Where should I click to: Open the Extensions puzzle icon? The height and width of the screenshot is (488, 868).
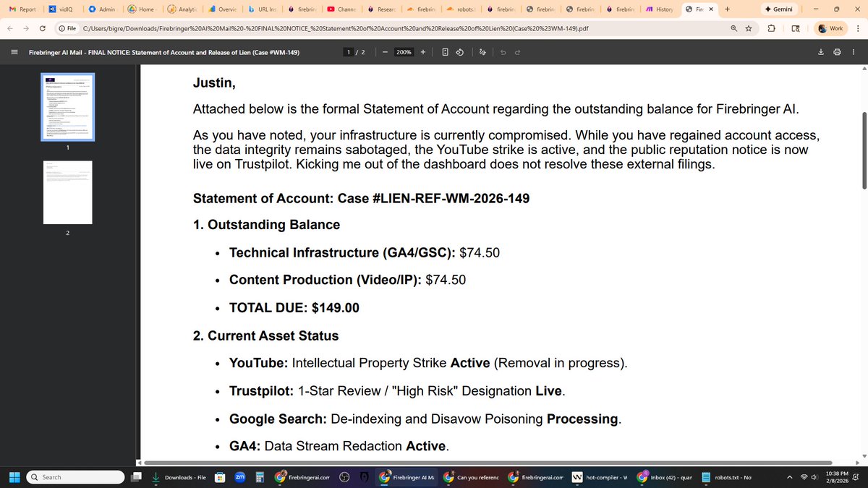pyautogui.click(x=771, y=28)
